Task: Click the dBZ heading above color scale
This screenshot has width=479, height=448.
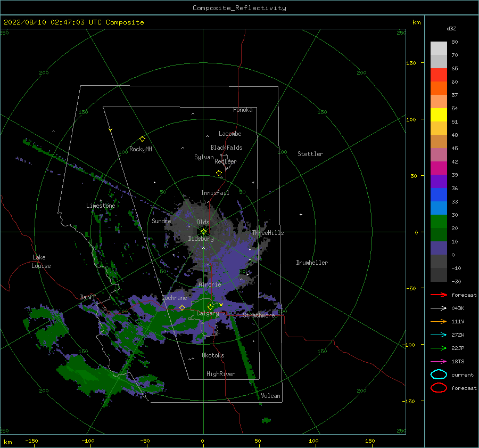Action: pyautogui.click(x=451, y=29)
